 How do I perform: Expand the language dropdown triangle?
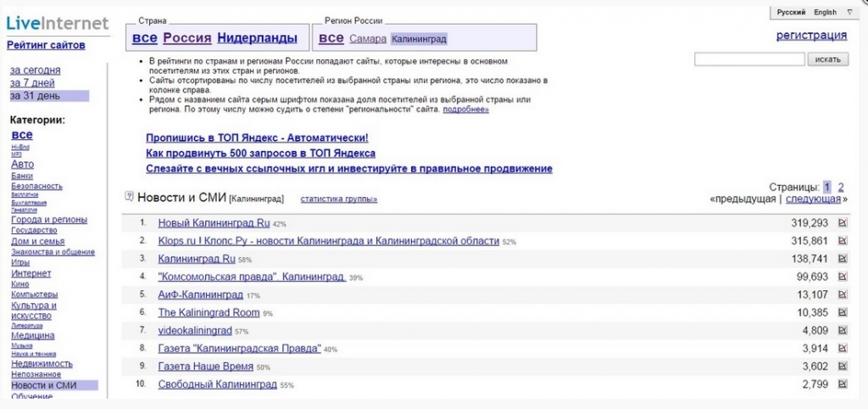(x=850, y=12)
